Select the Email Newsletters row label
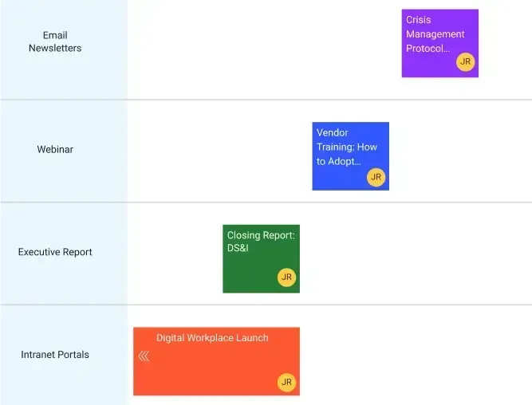 click(55, 41)
